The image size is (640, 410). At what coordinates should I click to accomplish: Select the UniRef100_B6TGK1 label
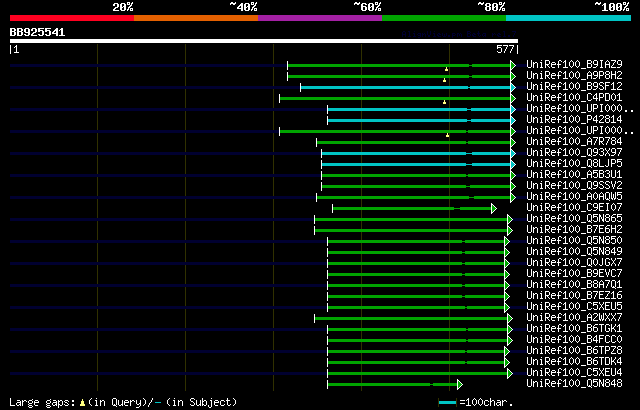[x=574, y=329]
